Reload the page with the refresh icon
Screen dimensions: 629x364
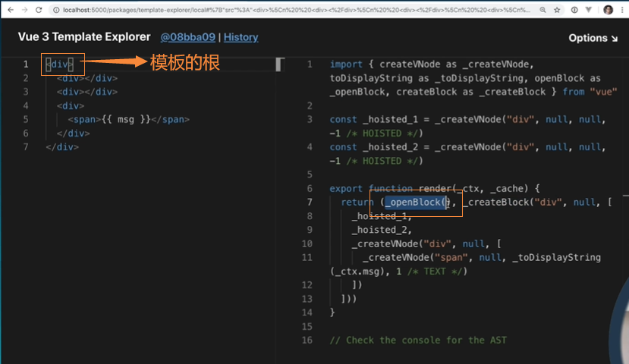point(39,10)
